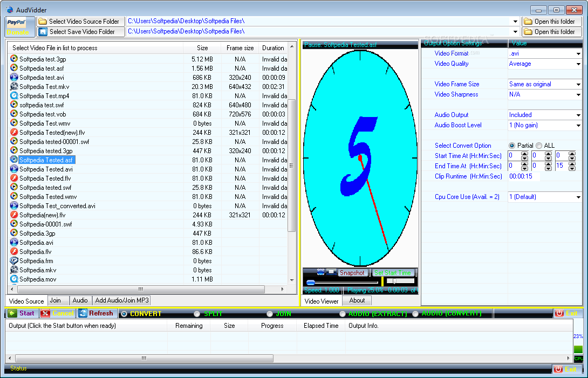Choose the SPLIT mode radio button
This screenshot has height=378, width=588.
point(197,313)
